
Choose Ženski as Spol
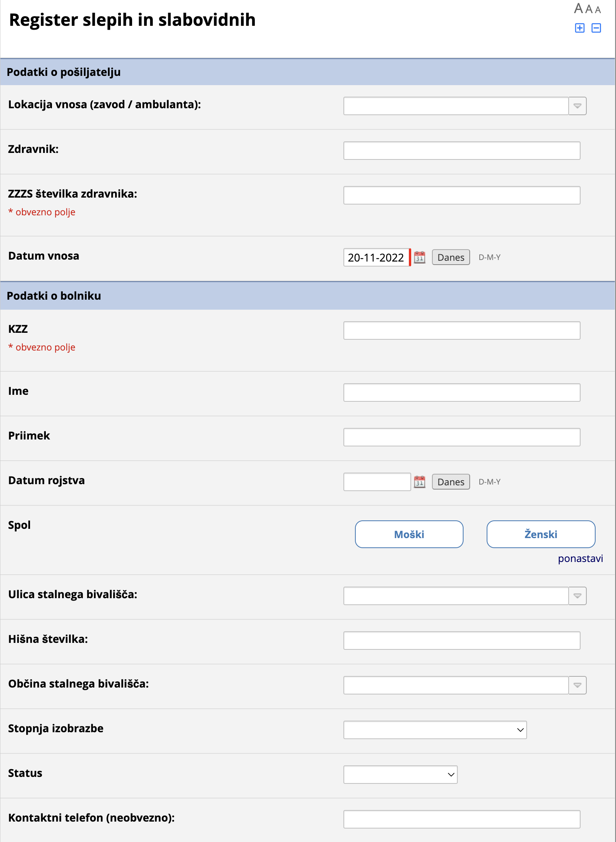point(541,534)
